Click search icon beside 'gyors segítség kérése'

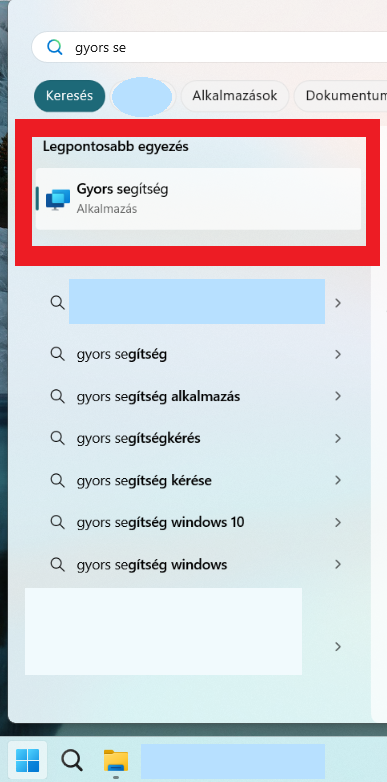click(x=58, y=481)
